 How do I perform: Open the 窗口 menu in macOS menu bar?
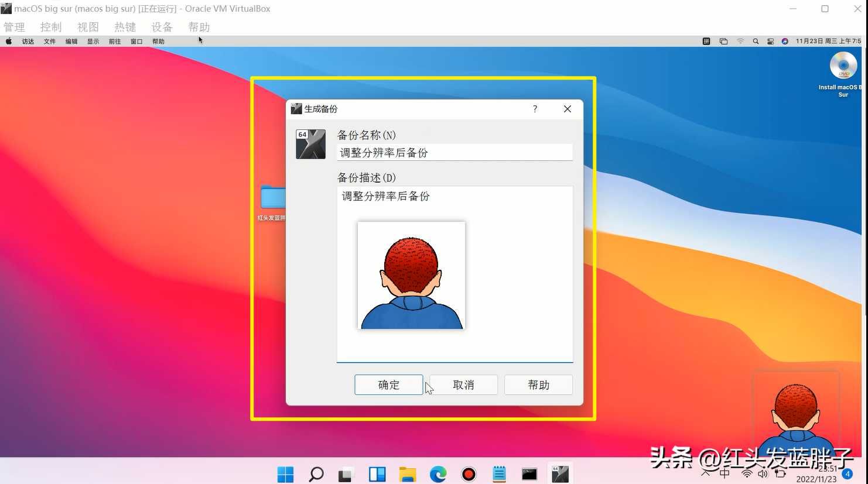click(x=136, y=42)
